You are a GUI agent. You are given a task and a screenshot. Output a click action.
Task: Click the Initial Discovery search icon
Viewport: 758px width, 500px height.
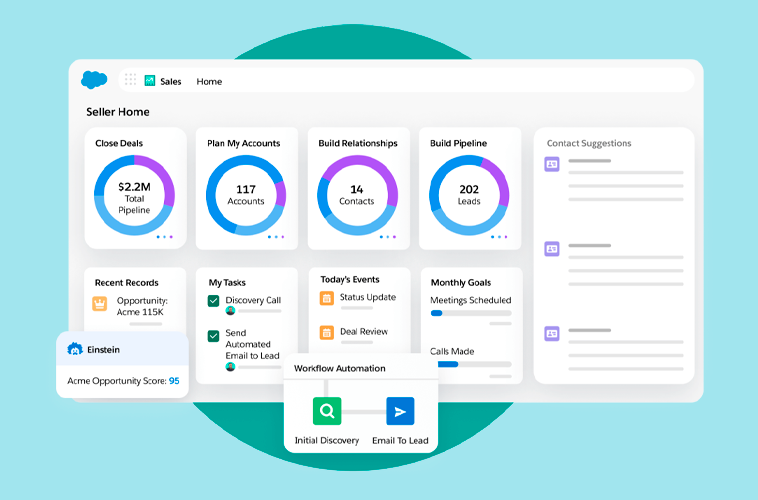(x=327, y=411)
